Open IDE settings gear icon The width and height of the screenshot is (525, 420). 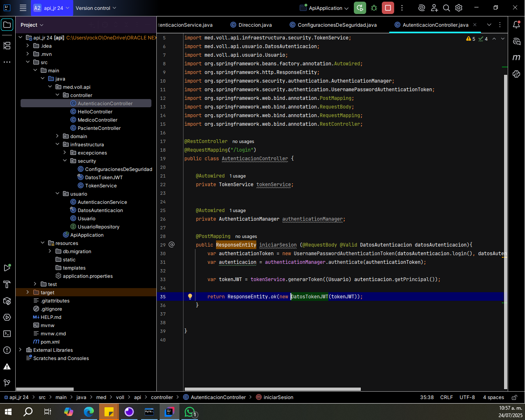[459, 8]
